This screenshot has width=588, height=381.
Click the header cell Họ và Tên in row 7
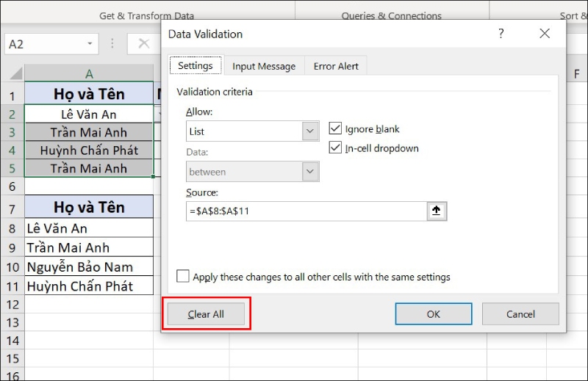pyautogui.click(x=89, y=207)
